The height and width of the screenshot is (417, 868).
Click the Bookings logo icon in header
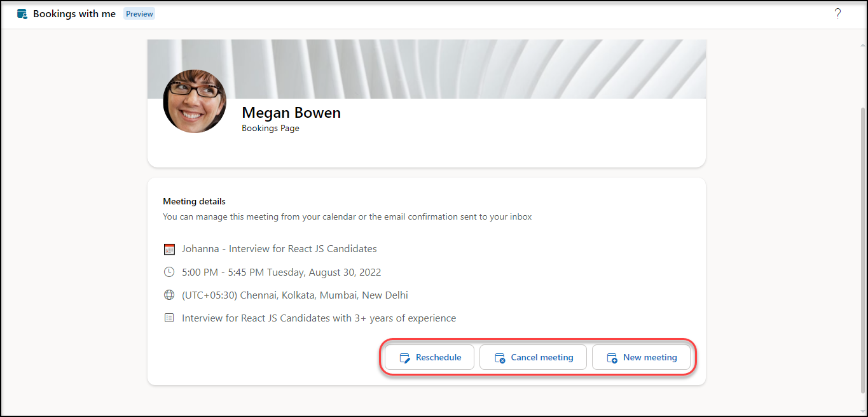[x=22, y=14]
